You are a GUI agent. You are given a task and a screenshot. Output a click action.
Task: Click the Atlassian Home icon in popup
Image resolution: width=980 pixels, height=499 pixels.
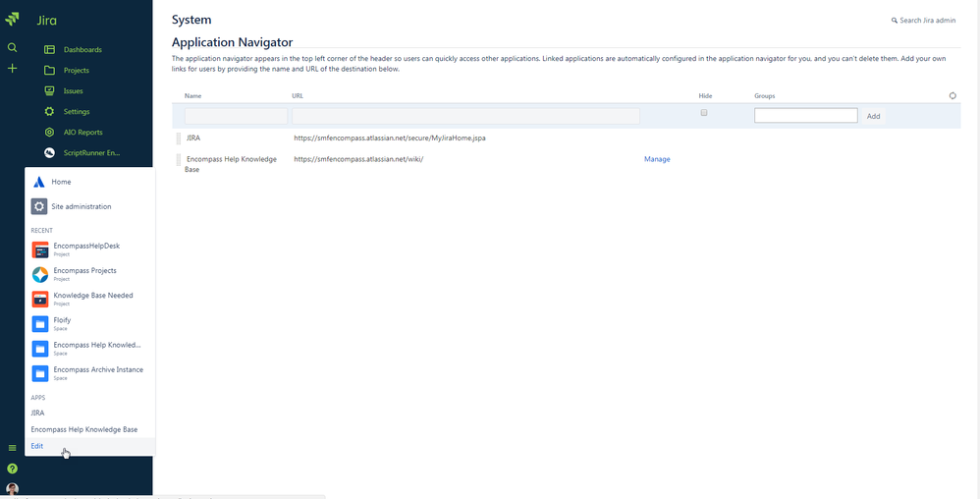tap(38, 182)
